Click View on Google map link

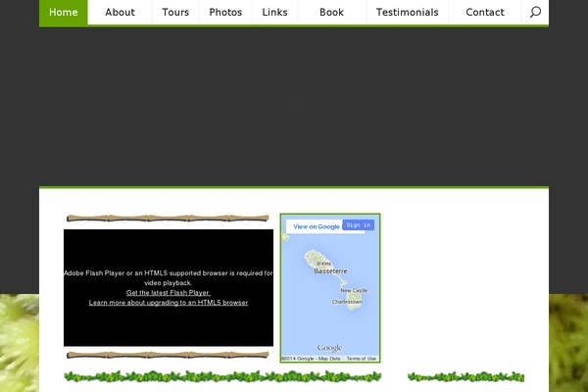316,226
